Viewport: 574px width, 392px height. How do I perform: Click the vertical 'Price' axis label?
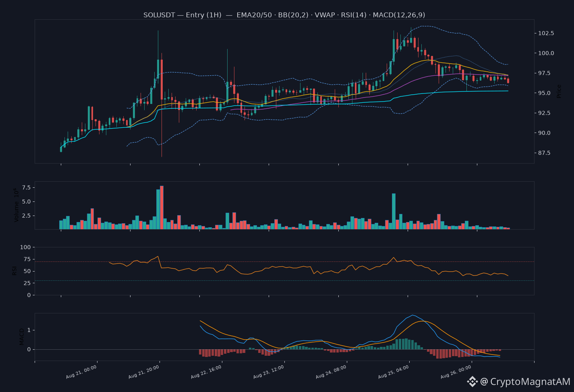click(559, 91)
